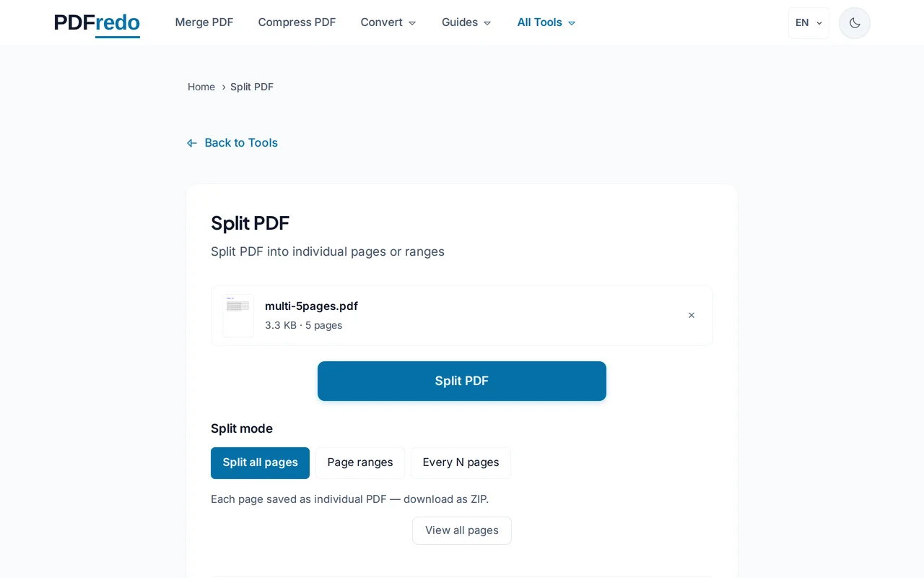
Task: Open the EN language dropdown
Action: 808,22
